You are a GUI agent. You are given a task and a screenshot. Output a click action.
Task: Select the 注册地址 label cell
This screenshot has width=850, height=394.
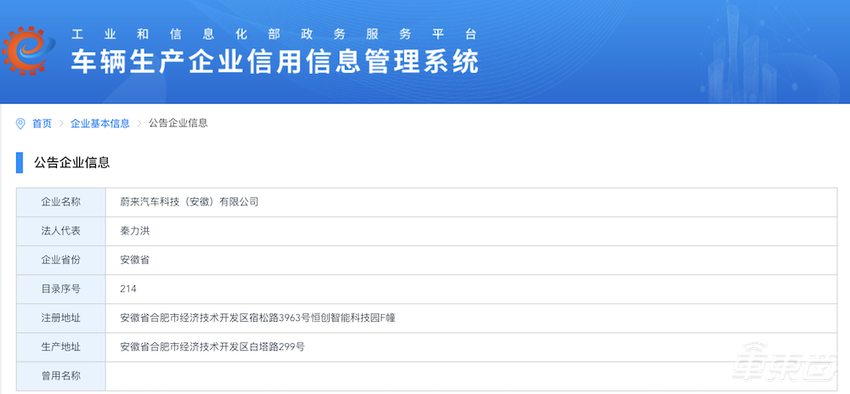tap(61, 318)
